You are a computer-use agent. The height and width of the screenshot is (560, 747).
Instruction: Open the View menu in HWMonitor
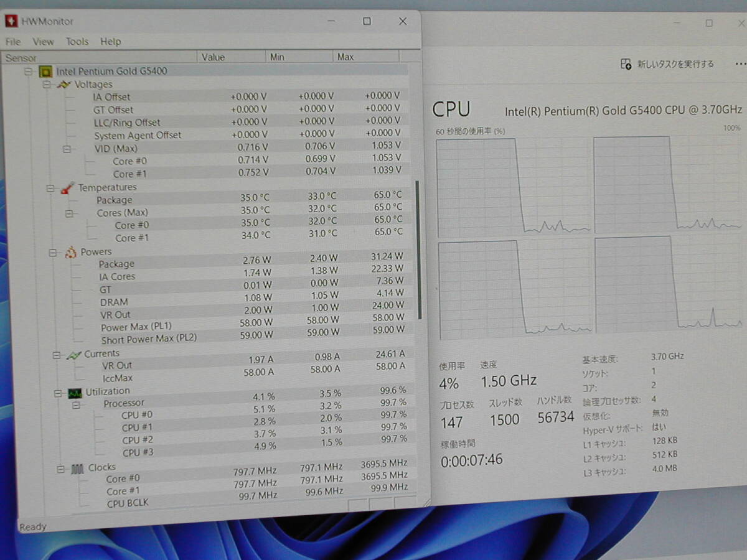pyautogui.click(x=43, y=42)
